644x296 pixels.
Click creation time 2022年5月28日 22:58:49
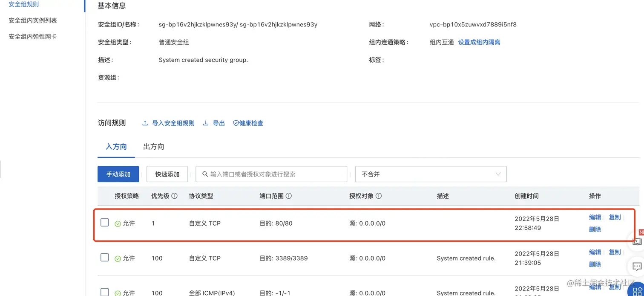[x=537, y=223]
